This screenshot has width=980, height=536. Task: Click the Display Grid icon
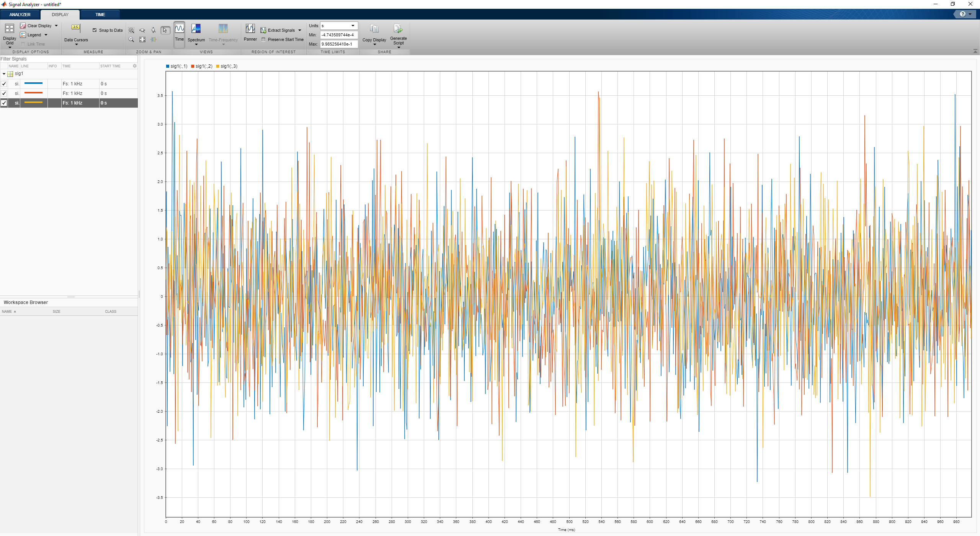coord(10,29)
